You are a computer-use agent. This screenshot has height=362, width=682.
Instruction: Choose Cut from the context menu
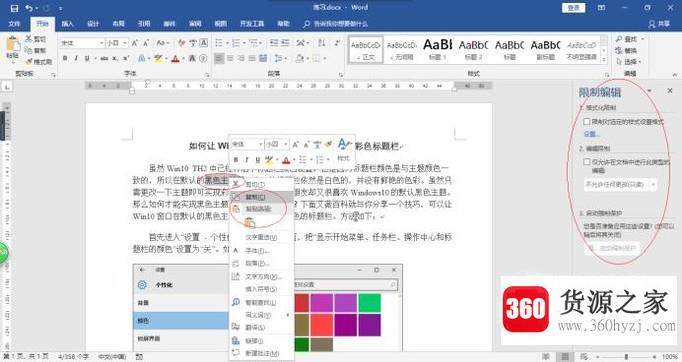(x=262, y=184)
